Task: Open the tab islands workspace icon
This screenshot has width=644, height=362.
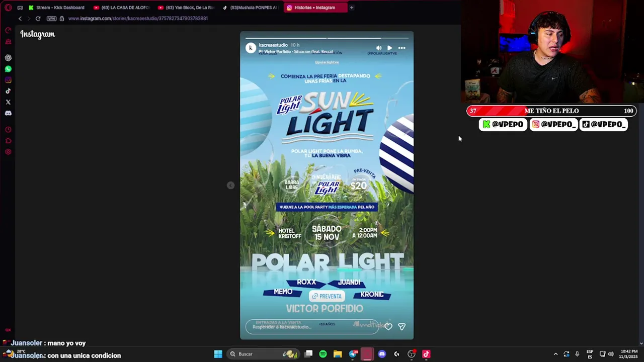Action: [20, 8]
